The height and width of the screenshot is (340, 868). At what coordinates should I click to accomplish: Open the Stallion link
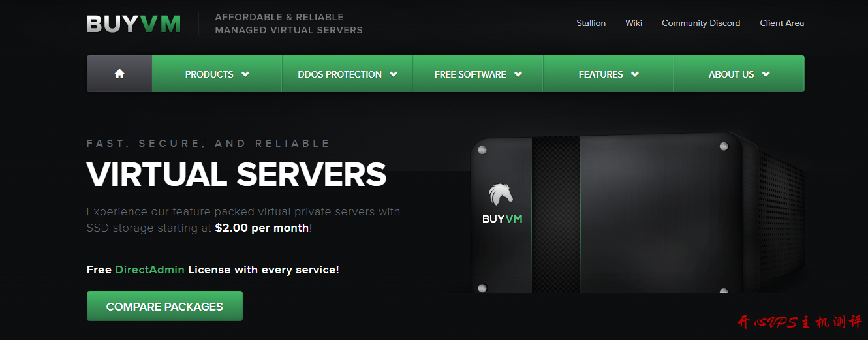coord(591,23)
